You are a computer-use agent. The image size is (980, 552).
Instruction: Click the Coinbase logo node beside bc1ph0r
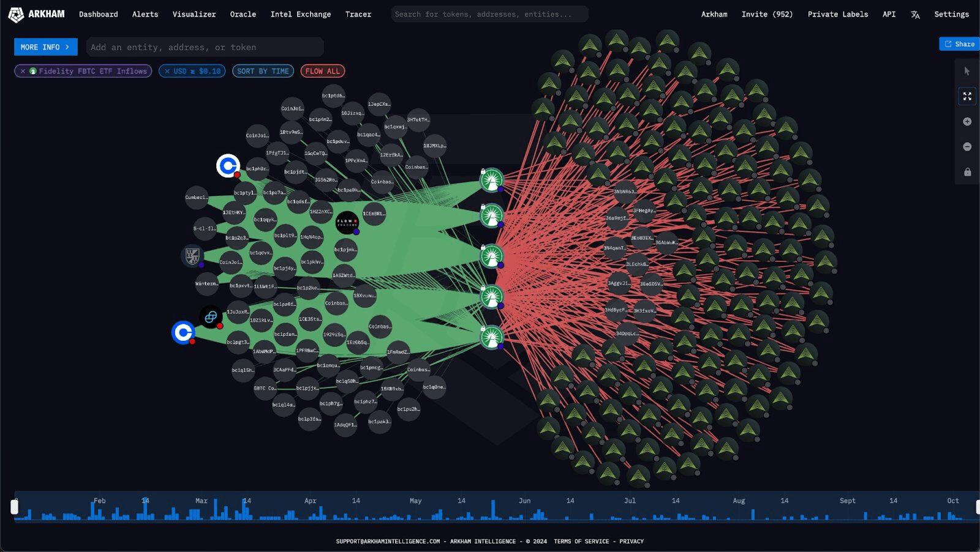(228, 165)
